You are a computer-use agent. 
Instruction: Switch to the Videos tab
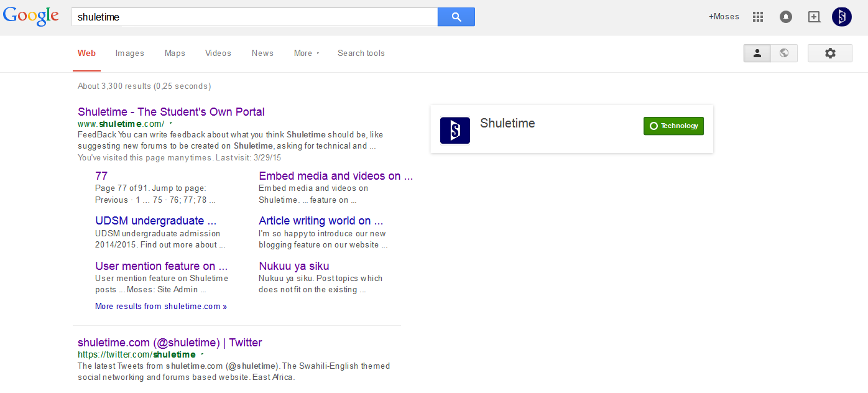coord(218,53)
